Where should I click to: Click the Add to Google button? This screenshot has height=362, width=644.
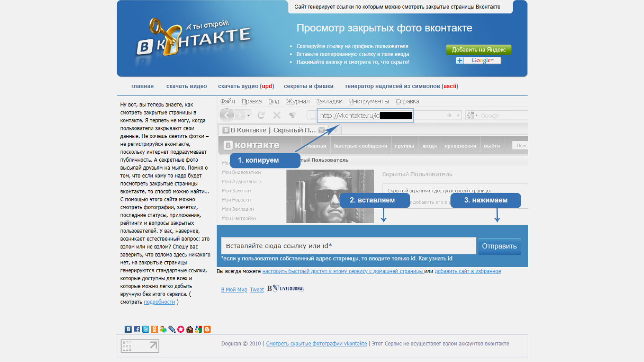478,61
